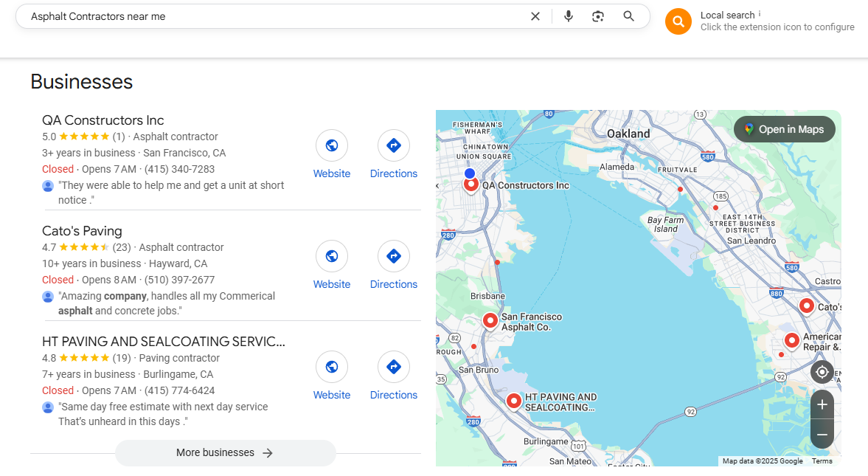Zoom in on the map

coord(822,404)
